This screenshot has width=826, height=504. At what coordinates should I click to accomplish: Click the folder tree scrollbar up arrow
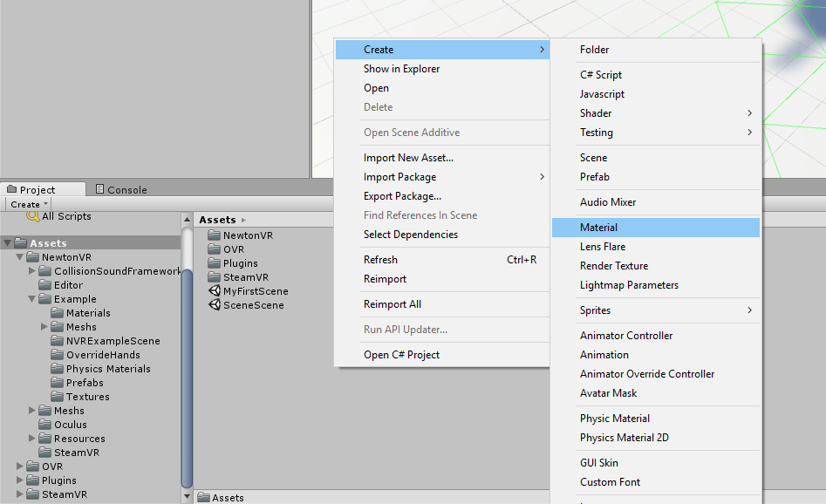point(187,219)
